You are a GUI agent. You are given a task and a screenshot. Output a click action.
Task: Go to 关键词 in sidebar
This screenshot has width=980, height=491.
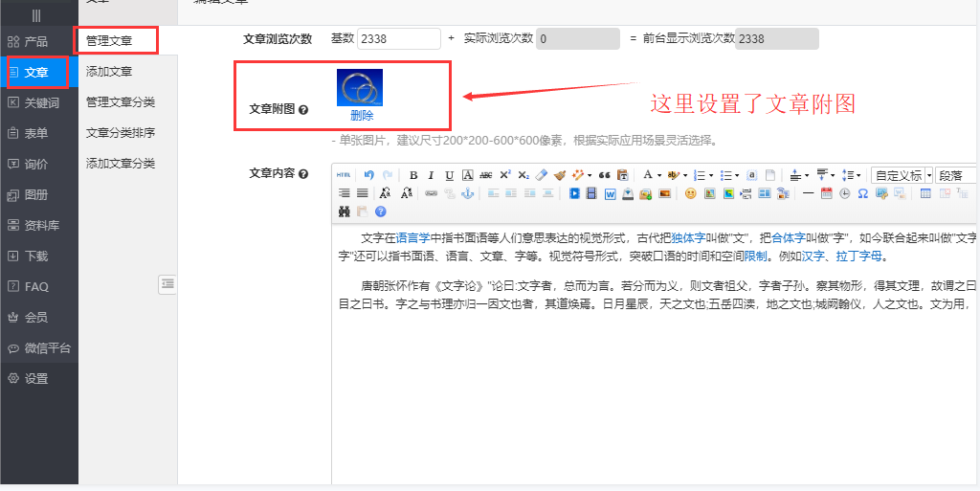click(x=41, y=102)
